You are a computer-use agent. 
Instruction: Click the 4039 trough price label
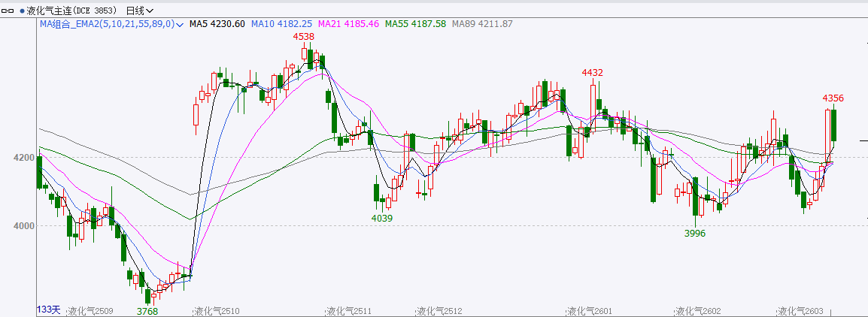pos(382,218)
